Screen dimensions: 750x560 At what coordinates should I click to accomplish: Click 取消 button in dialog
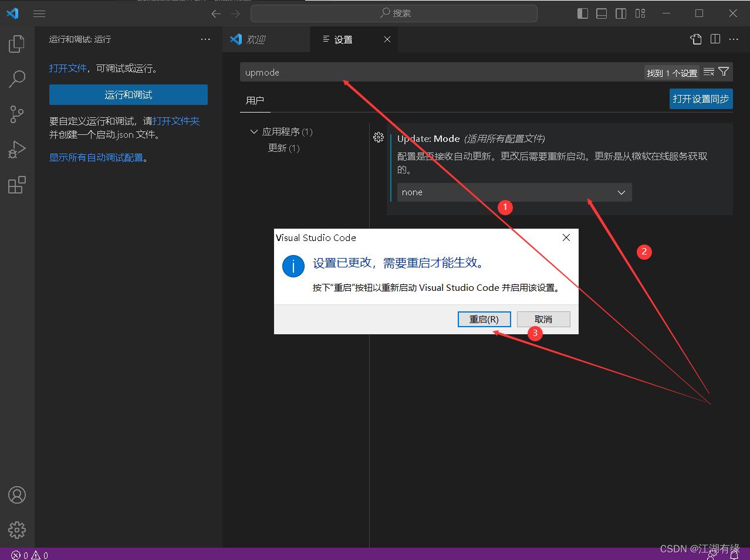(543, 319)
